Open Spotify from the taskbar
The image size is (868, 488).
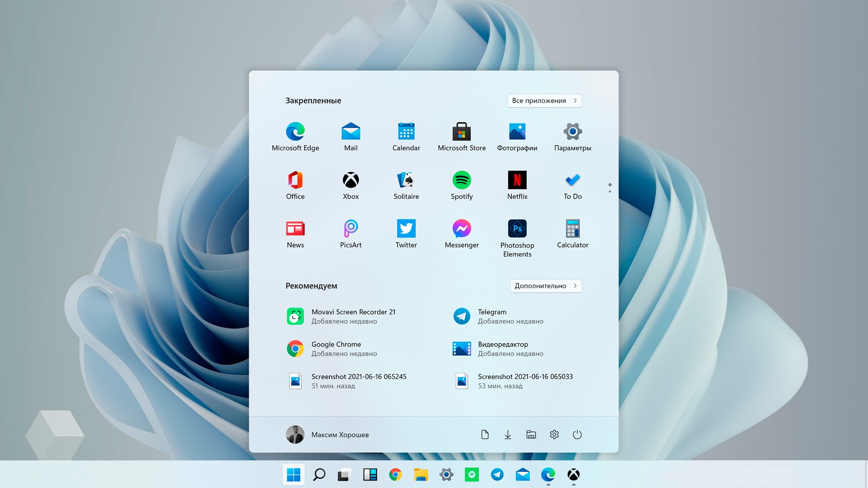(x=472, y=474)
